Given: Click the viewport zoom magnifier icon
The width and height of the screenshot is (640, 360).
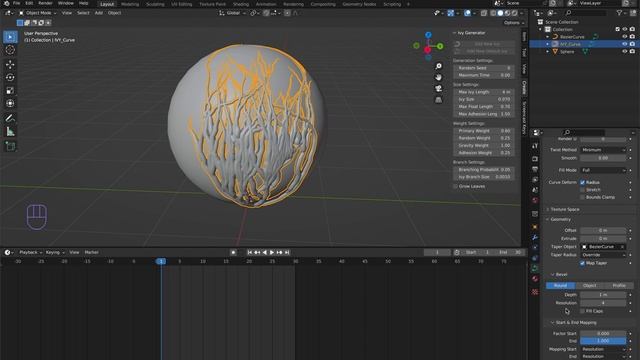Looking at the screenshot, I should [438, 66].
